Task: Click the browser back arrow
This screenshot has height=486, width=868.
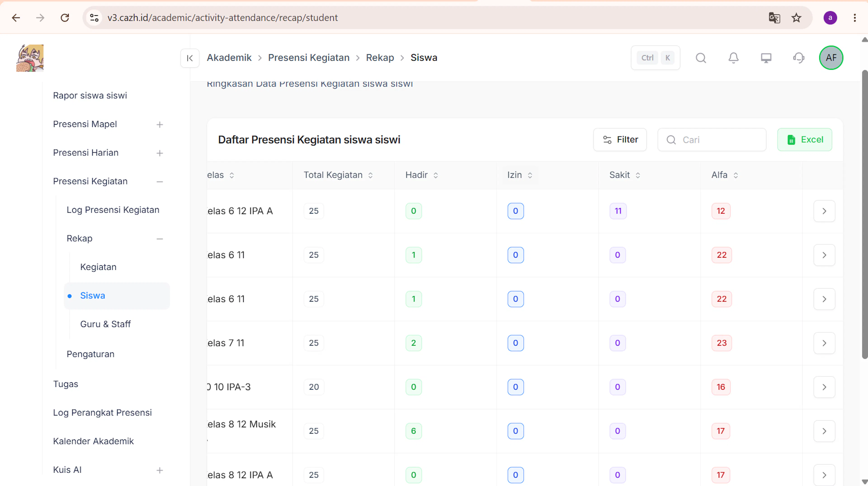Action: 16,18
